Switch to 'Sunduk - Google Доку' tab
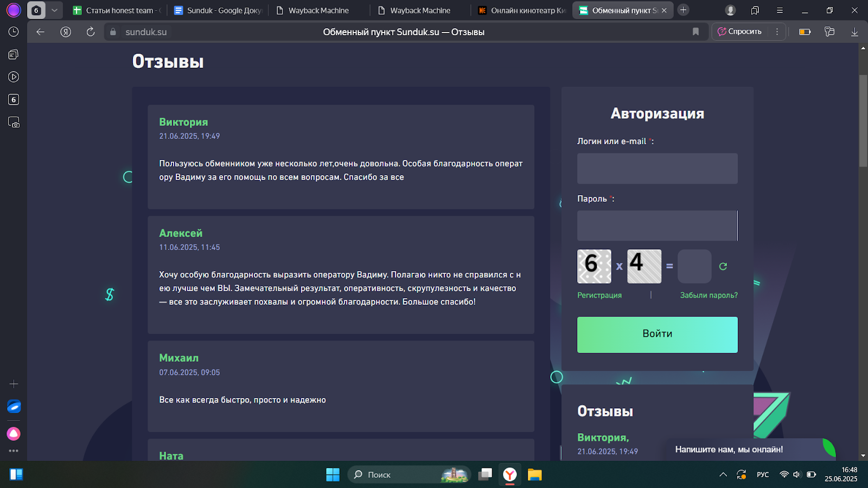This screenshot has height=488, width=868. click(x=218, y=10)
